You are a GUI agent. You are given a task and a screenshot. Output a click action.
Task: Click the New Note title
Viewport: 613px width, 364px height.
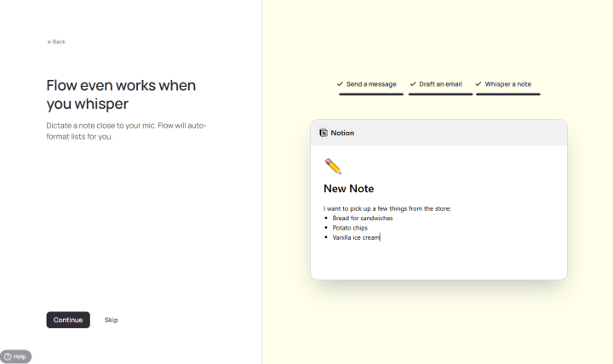(348, 189)
